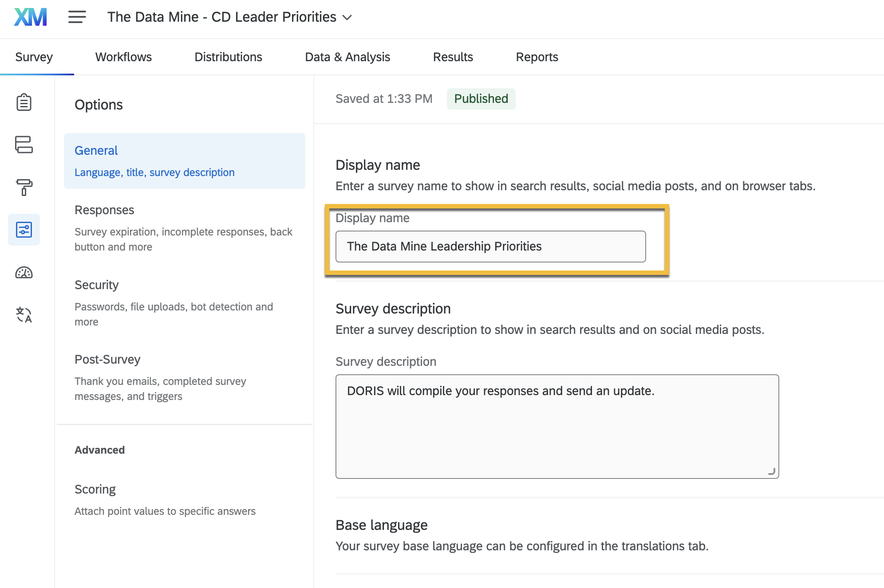
Task: Expand the project name dropdown chevron
Action: point(347,18)
